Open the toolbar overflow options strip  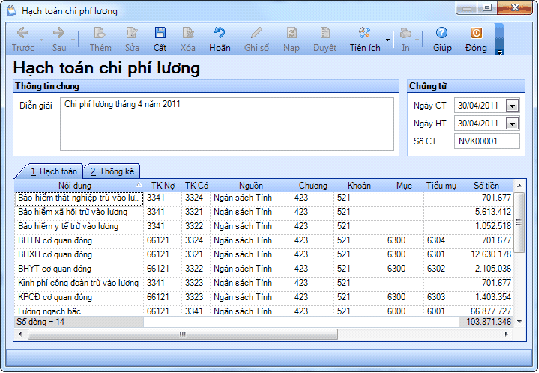pyautogui.click(x=499, y=39)
